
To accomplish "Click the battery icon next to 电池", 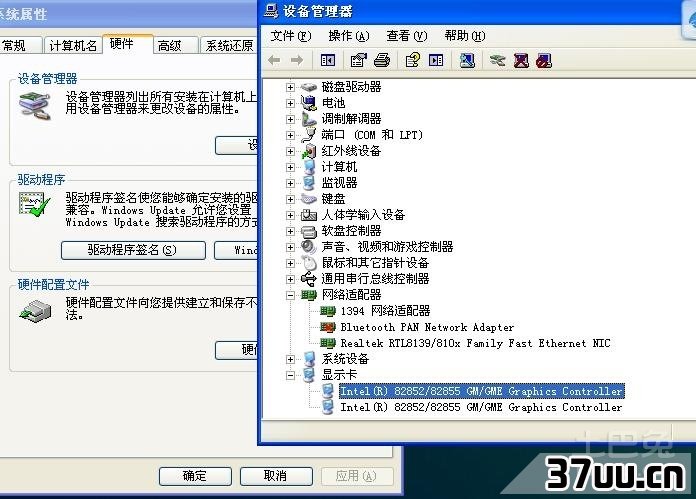I will (308, 103).
